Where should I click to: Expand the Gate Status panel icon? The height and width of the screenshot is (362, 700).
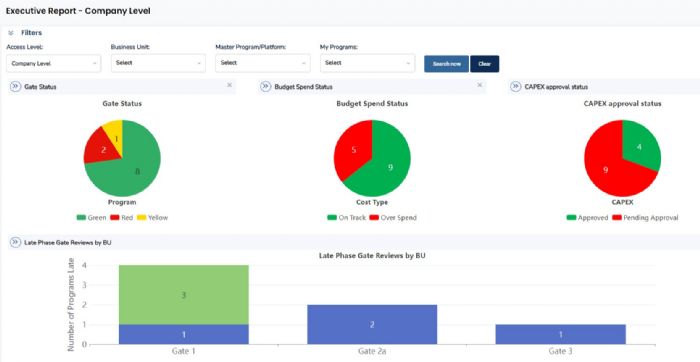(x=16, y=87)
